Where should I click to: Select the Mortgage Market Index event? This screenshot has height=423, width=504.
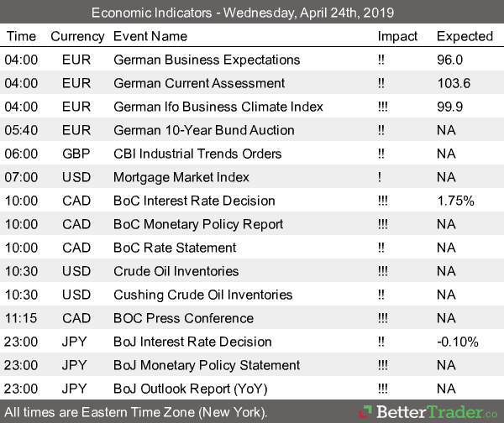tap(181, 177)
